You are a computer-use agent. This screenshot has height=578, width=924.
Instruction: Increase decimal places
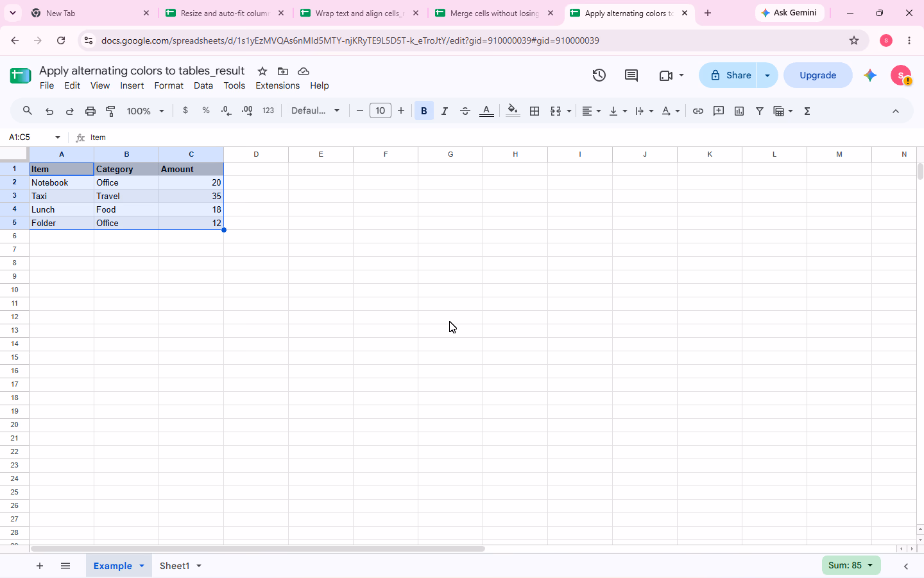point(247,110)
